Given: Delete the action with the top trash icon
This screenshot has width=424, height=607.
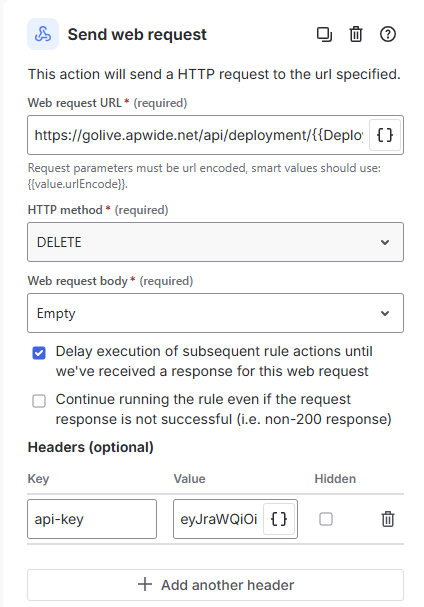Looking at the screenshot, I should [x=356, y=34].
